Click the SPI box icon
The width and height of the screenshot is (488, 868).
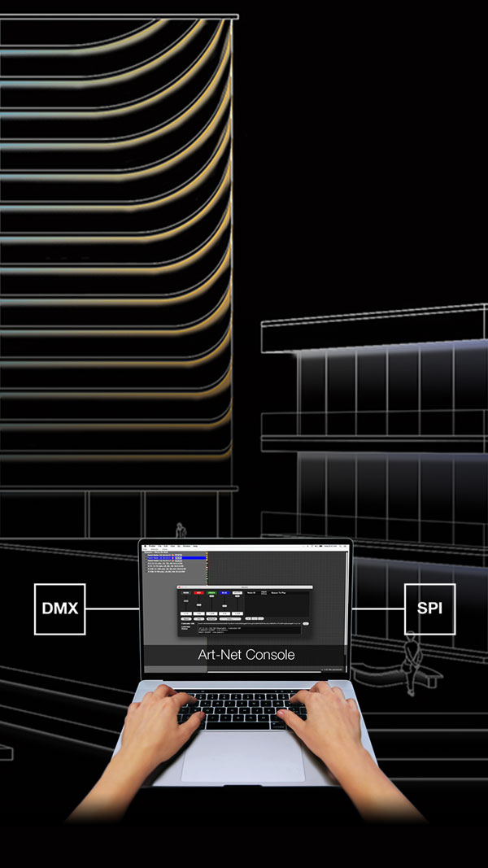coord(429,608)
